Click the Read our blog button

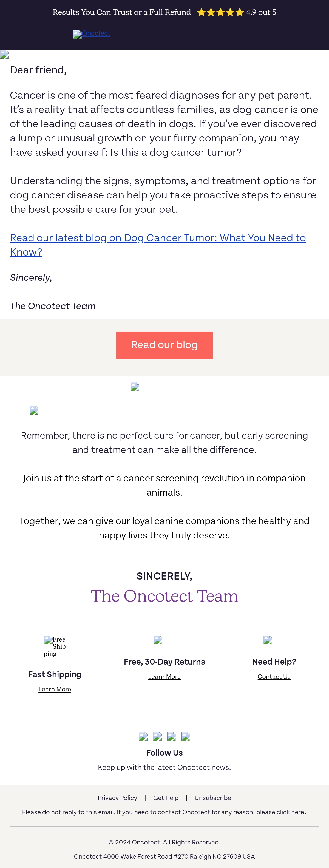coord(164,345)
